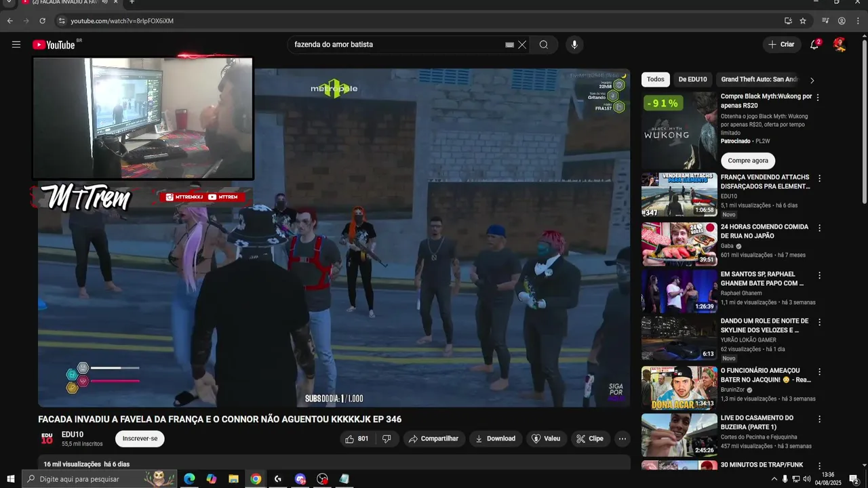Start voice search with the microphone
The image size is (868, 488).
pos(574,45)
